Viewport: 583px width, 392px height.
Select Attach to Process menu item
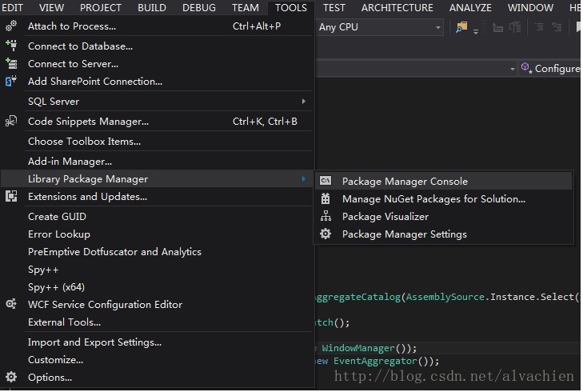[x=156, y=26]
